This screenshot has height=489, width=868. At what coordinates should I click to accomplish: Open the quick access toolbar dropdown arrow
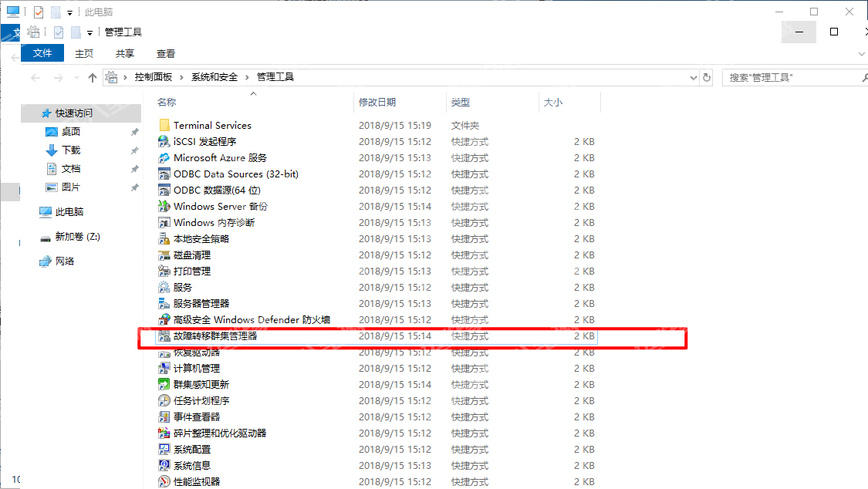click(90, 32)
